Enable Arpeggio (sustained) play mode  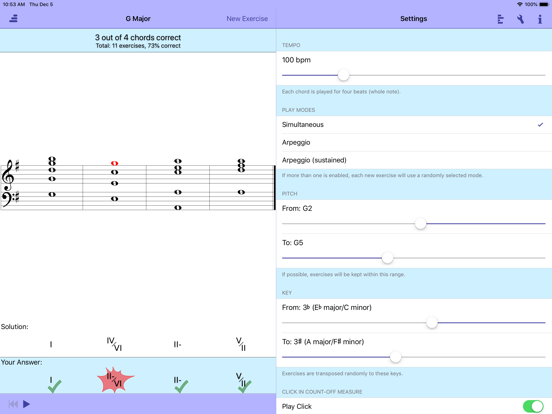point(414,160)
